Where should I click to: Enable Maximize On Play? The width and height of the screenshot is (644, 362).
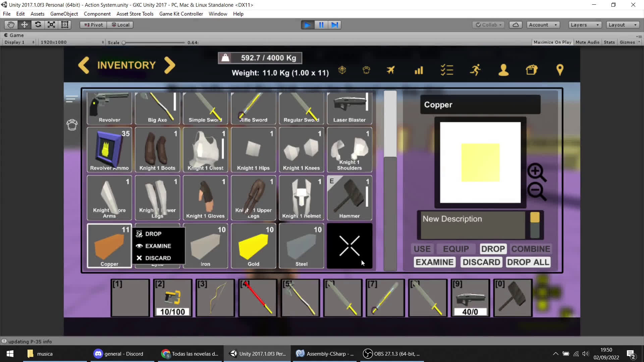(552, 42)
